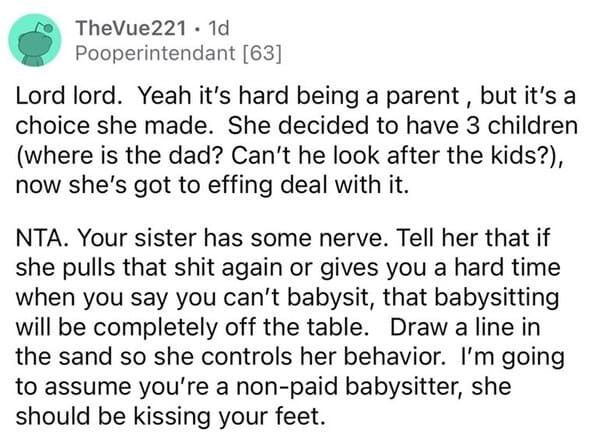
Task: Click the sentence "Your sister has some nerve."
Action: click(230, 238)
